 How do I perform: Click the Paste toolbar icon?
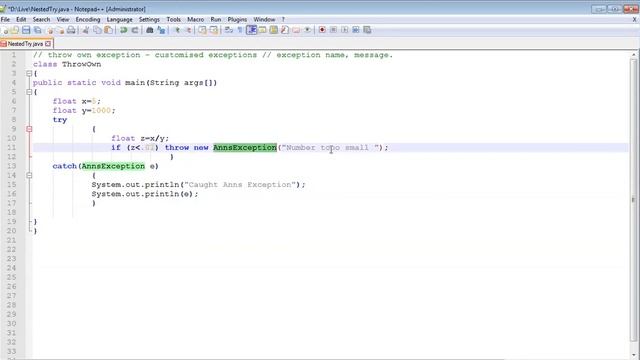tap(109, 30)
